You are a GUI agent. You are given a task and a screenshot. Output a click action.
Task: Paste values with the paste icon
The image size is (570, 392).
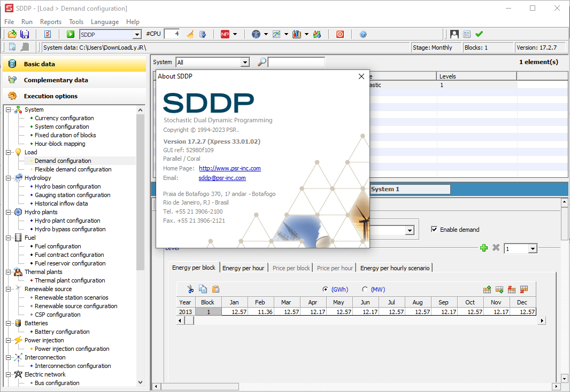pos(217,289)
